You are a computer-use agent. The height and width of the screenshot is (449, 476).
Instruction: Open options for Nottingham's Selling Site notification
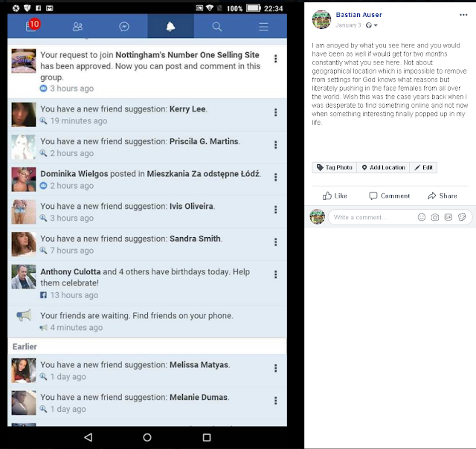point(276,59)
